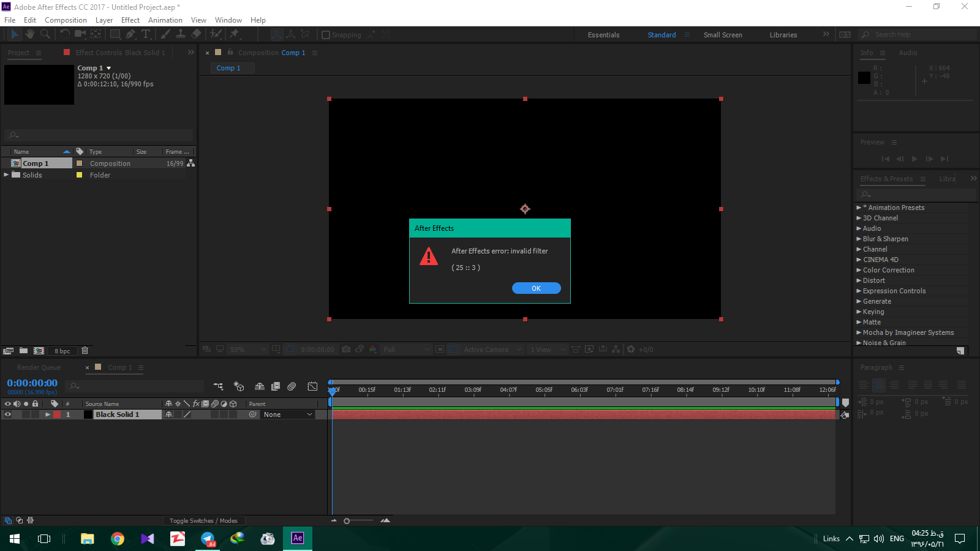Switch to the Render Queue tab

[x=39, y=367]
